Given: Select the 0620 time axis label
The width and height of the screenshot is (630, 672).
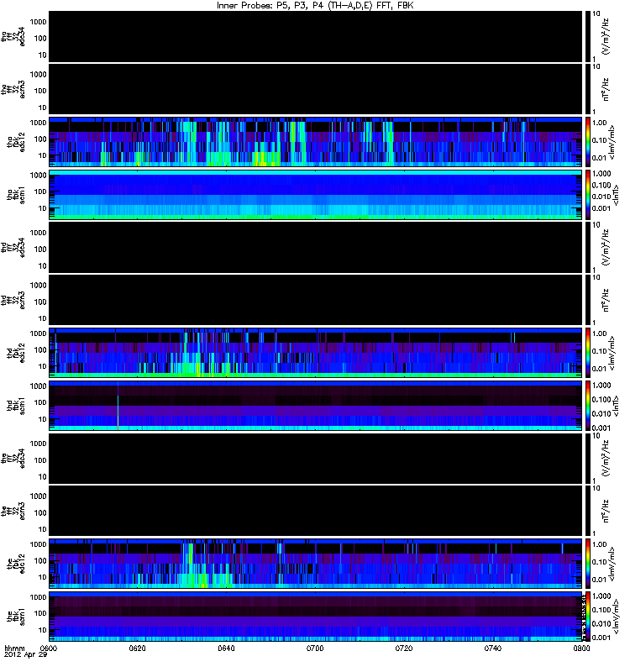Looking at the screenshot, I should click(138, 648).
